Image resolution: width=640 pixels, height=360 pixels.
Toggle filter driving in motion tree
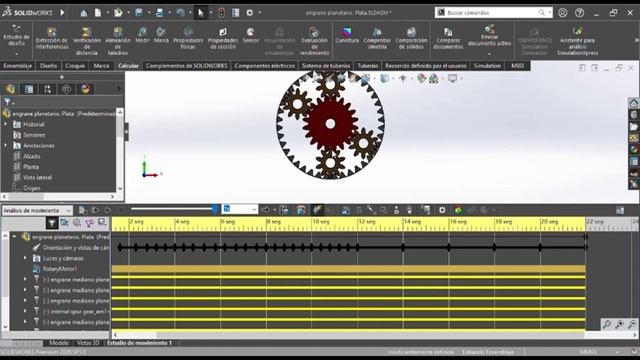coord(77,223)
